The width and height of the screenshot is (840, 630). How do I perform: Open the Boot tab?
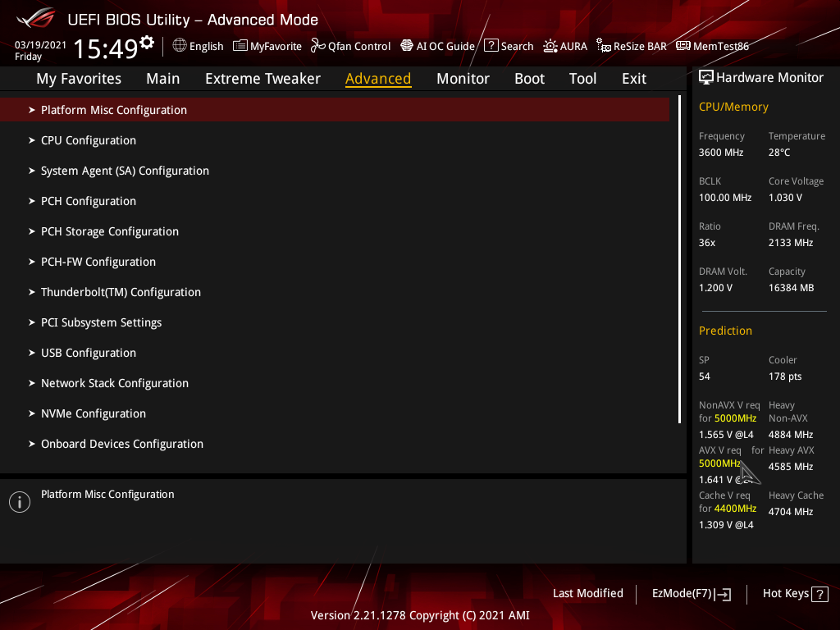pos(529,79)
